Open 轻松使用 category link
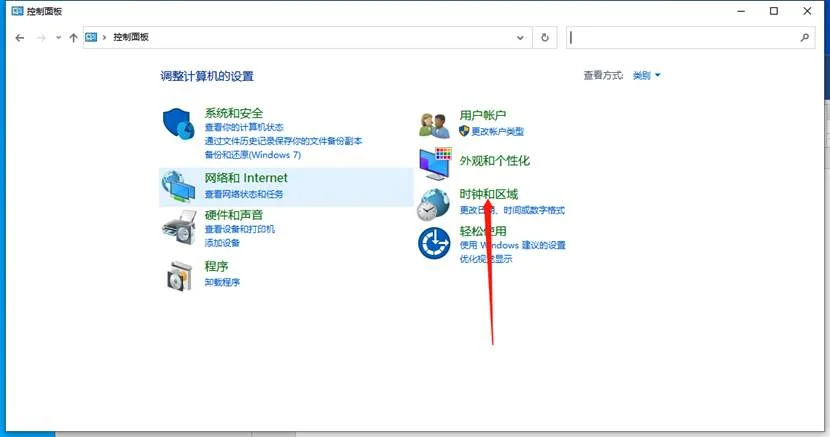This screenshot has height=437, width=830. point(482,231)
